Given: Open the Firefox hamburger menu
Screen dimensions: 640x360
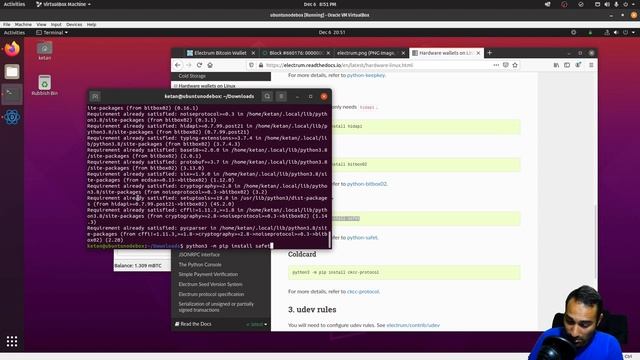Looking at the screenshot, I should [x=591, y=65].
